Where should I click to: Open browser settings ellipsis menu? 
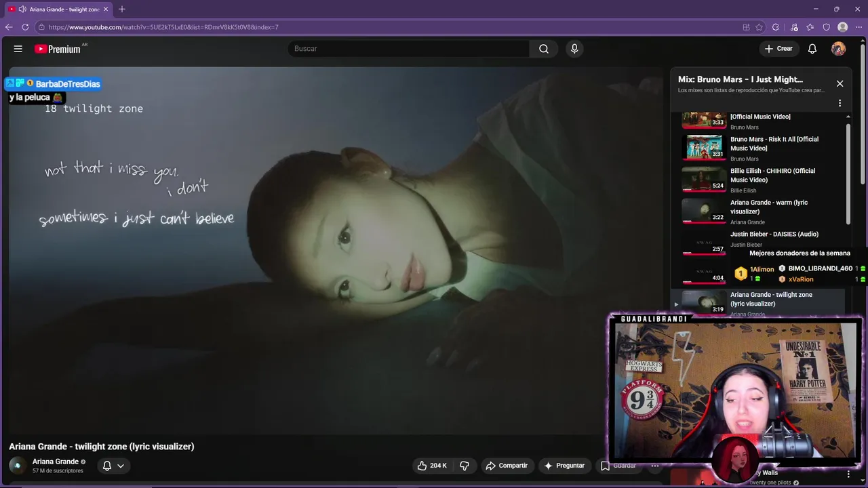tap(859, 27)
